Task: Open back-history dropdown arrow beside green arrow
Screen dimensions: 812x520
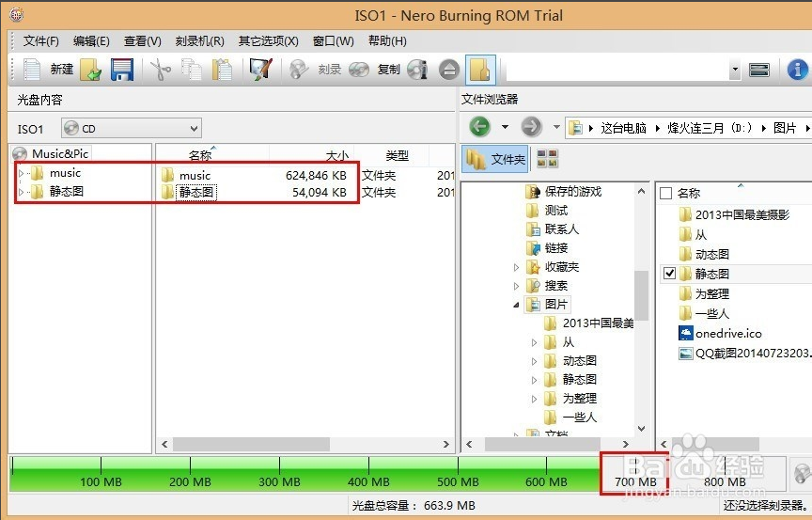Action: pyautogui.click(x=505, y=126)
